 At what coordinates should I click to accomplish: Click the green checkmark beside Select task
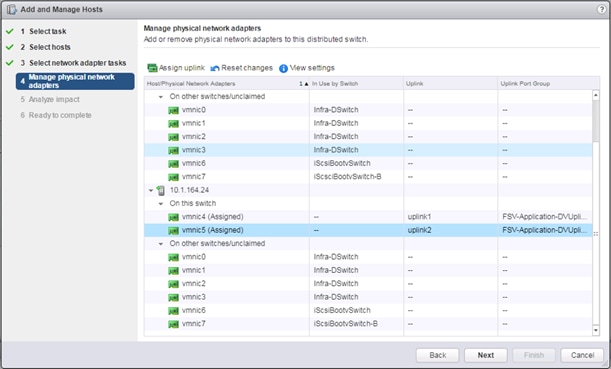click(10, 31)
